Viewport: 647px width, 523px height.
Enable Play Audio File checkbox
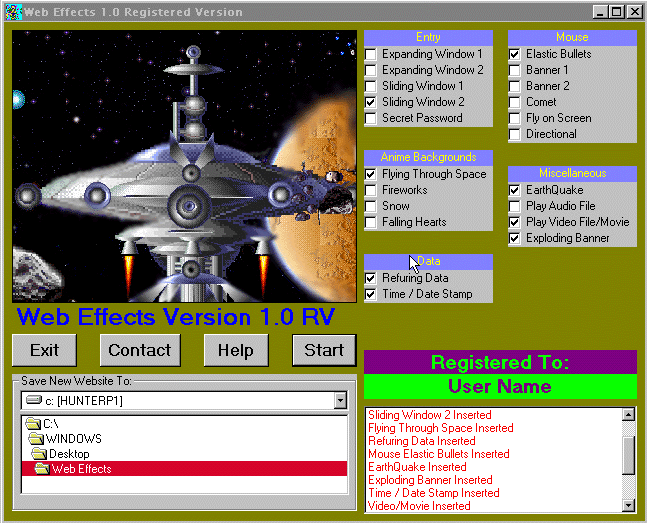[514, 206]
